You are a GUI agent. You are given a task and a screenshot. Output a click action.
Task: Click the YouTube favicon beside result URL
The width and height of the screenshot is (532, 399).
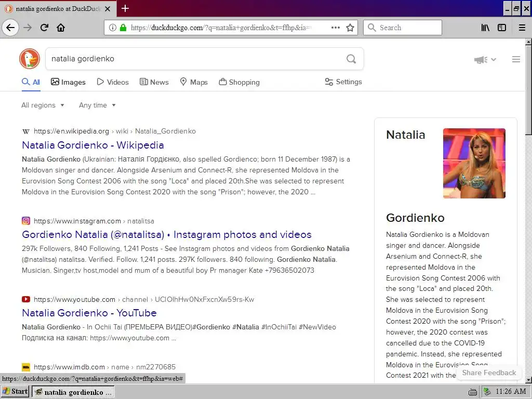26,299
